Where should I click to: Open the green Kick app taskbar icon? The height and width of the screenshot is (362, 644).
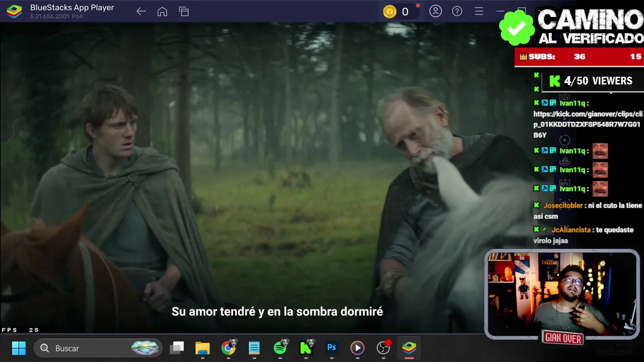click(x=306, y=348)
